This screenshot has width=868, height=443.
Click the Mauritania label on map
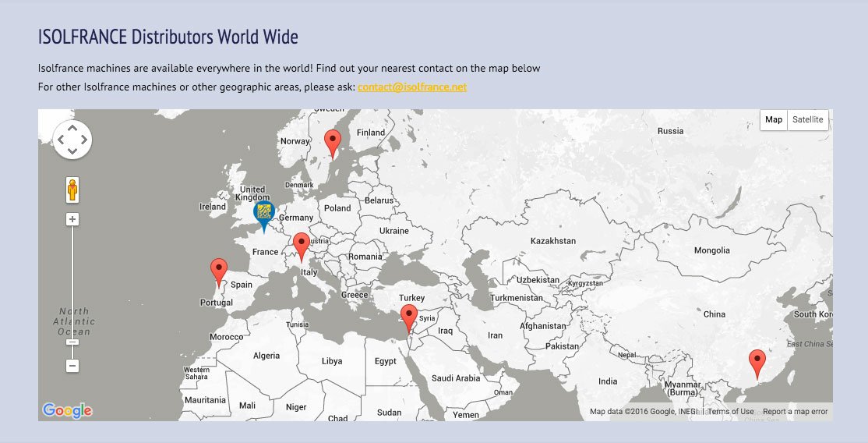coord(206,400)
